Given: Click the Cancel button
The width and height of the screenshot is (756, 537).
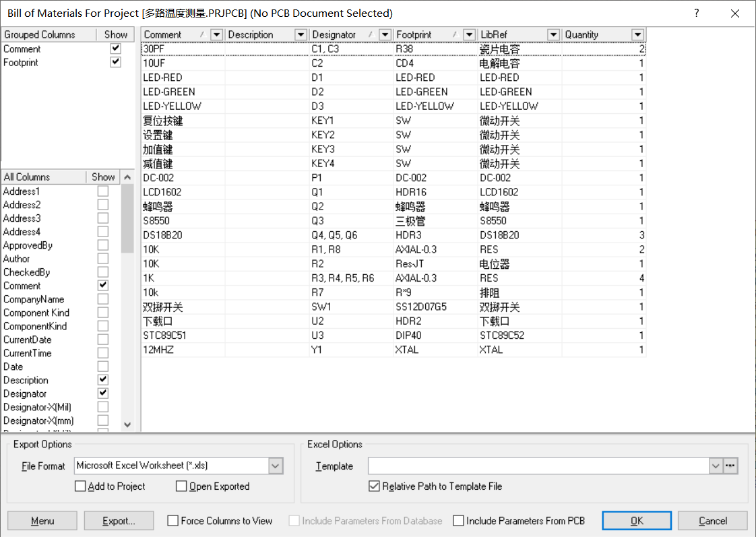Looking at the screenshot, I should pyautogui.click(x=713, y=521).
